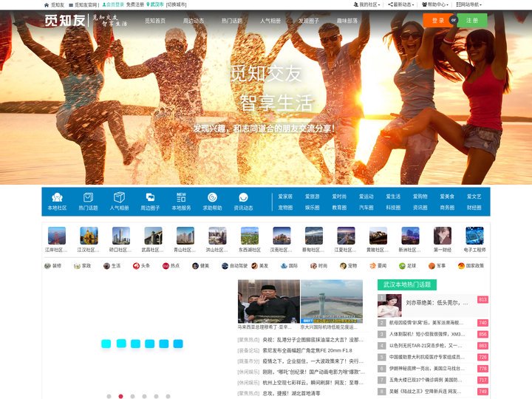Image resolution: width=532 pixels, height=399 pixels.
Task: Open 周边动态 in header navigation
Action: click(194, 21)
